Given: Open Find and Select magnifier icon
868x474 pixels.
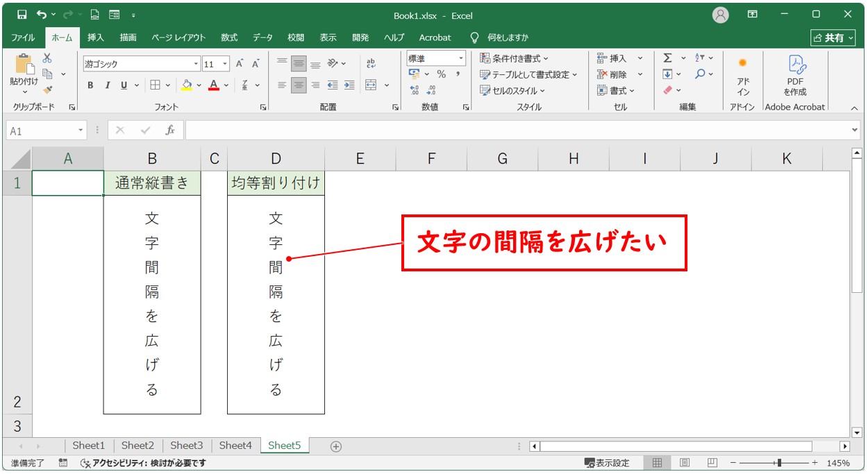Looking at the screenshot, I should tap(700, 74).
